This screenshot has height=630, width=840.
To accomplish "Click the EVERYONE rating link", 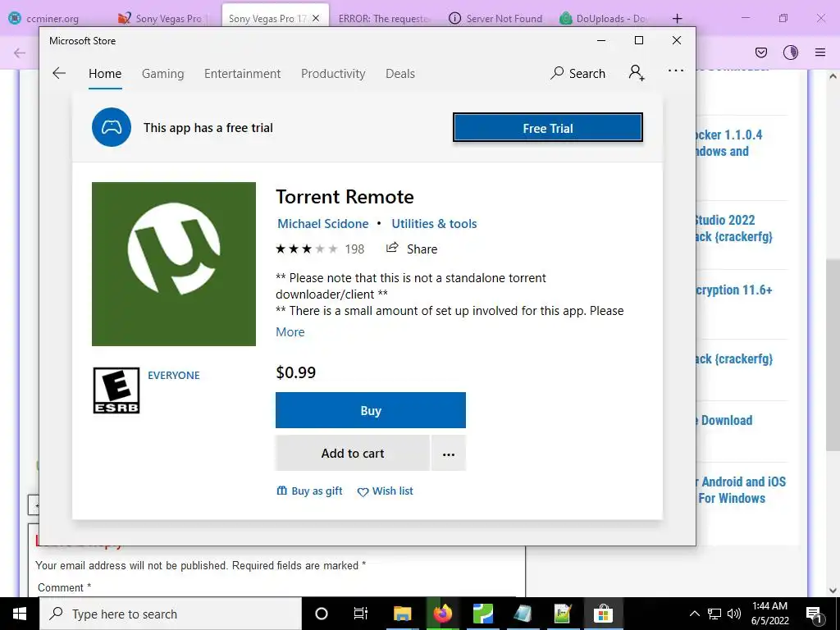I will point(174,376).
